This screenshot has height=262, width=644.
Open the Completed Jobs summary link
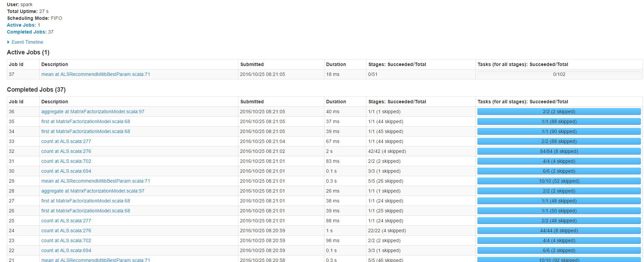pyautogui.click(x=26, y=32)
